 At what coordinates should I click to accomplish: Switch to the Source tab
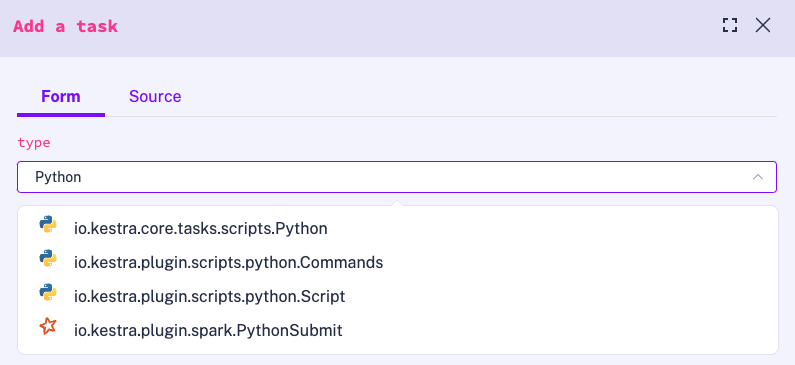click(x=155, y=96)
